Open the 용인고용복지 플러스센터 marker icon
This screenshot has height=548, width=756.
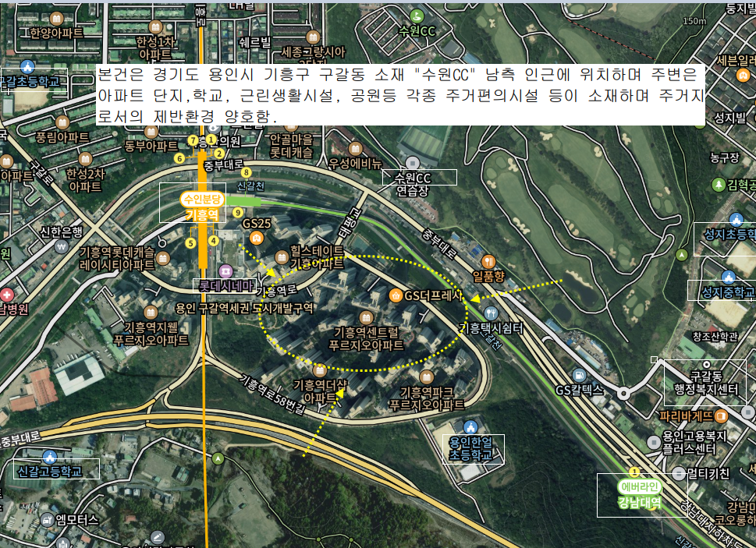[654, 442]
